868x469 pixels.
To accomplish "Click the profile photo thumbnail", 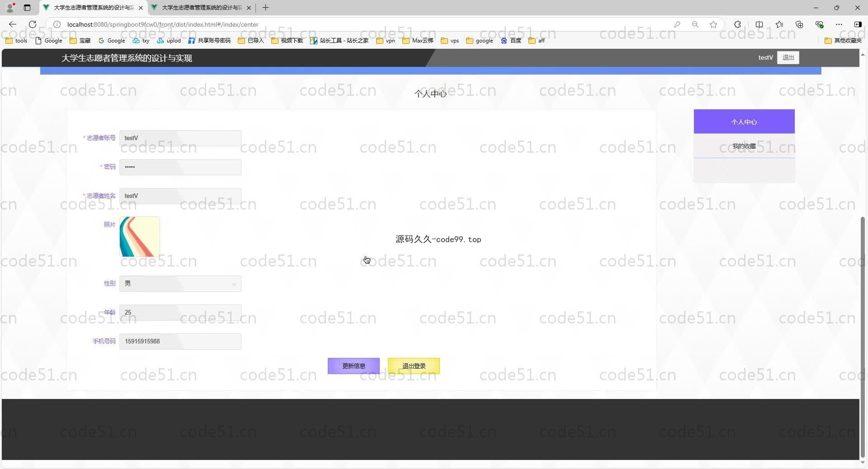I will click(139, 237).
